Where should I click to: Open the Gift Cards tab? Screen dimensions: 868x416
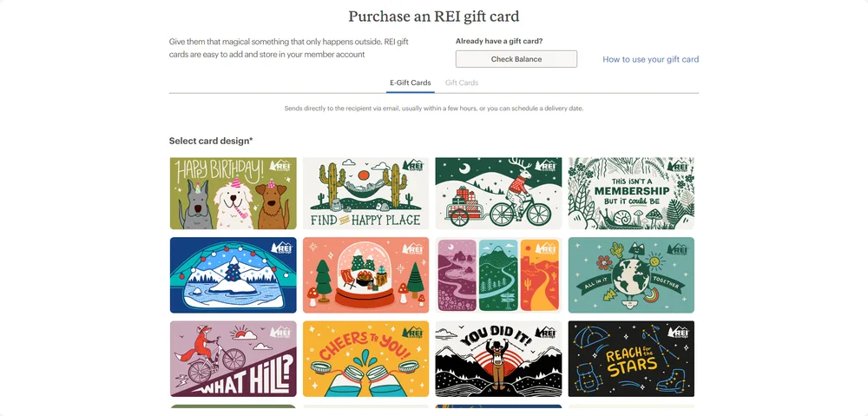pyautogui.click(x=462, y=83)
